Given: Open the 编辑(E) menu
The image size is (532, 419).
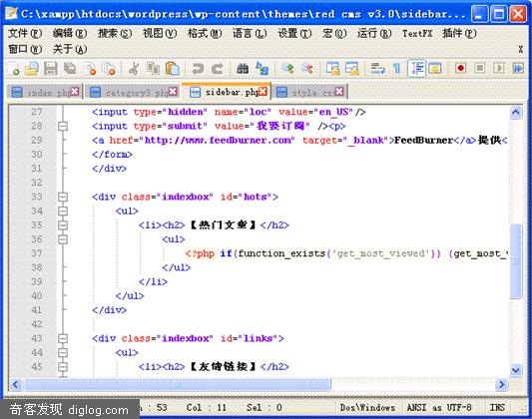Looking at the screenshot, I should [70, 33].
